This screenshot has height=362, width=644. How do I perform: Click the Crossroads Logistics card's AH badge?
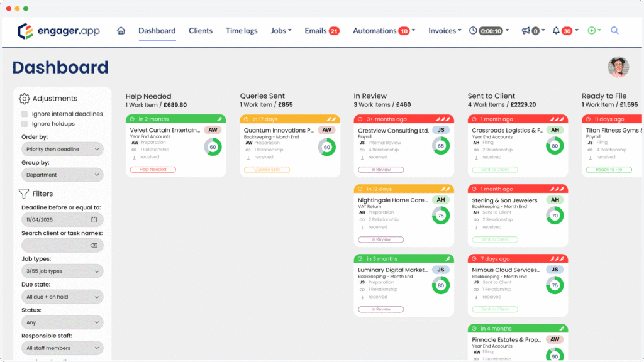[x=555, y=130]
